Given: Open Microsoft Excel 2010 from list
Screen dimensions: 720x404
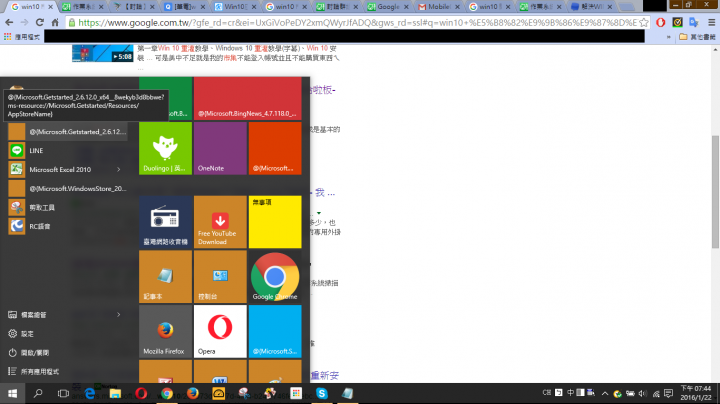Looking at the screenshot, I should [x=67, y=169].
